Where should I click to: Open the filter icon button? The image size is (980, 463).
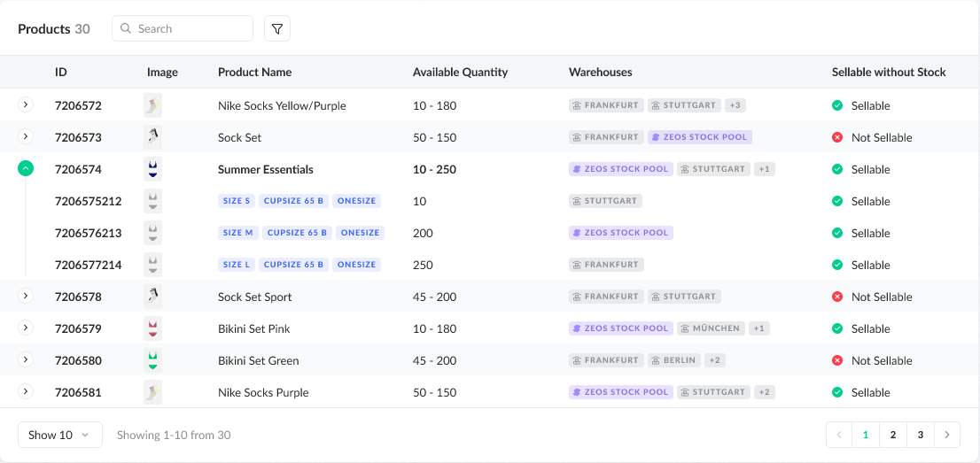pyautogui.click(x=277, y=29)
